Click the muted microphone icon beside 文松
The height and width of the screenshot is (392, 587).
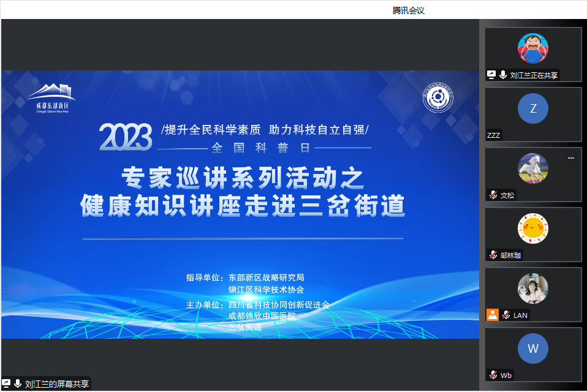tap(493, 195)
